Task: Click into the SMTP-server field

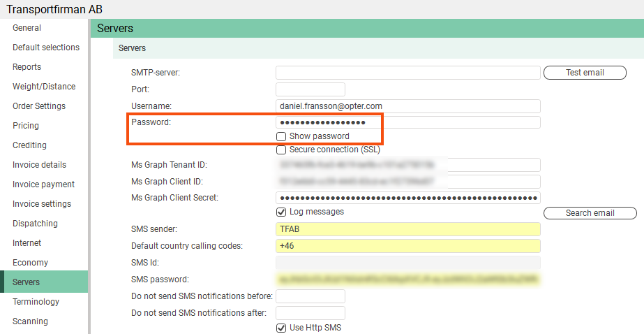Action: pos(408,73)
